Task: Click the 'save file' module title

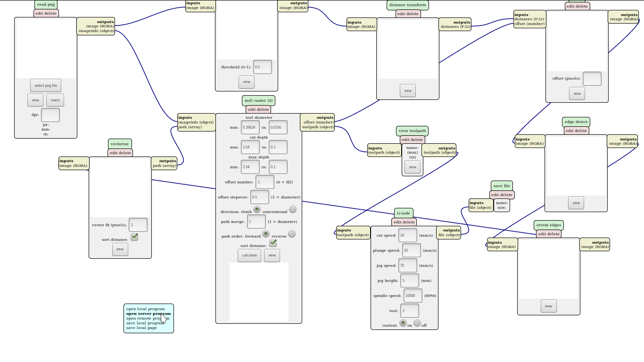Action: [x=502, y=186]
